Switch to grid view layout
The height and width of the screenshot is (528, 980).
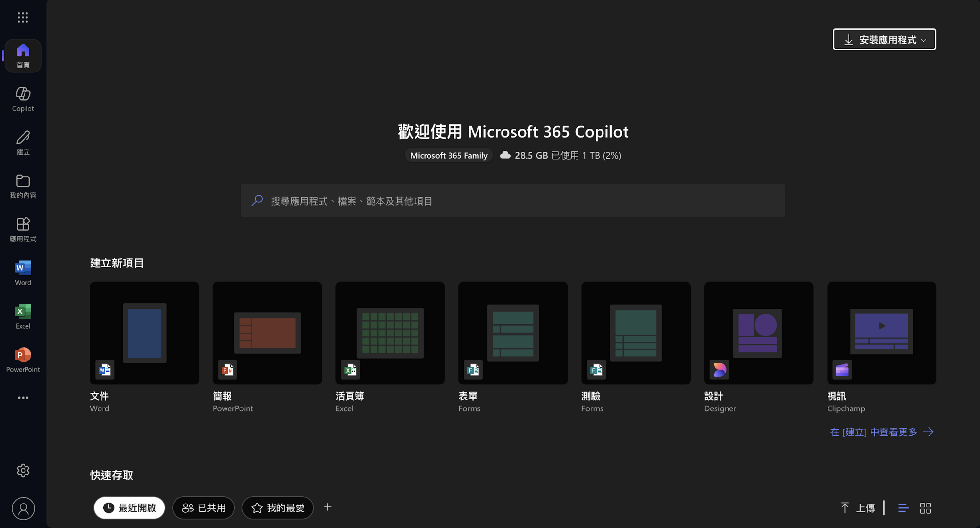[x=926, y=508]
